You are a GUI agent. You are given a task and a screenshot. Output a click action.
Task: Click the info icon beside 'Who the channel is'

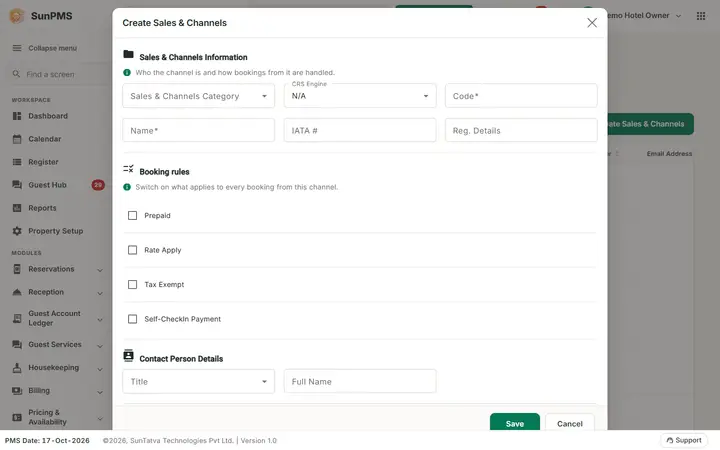pyautogui.click(x=127, y=73)
